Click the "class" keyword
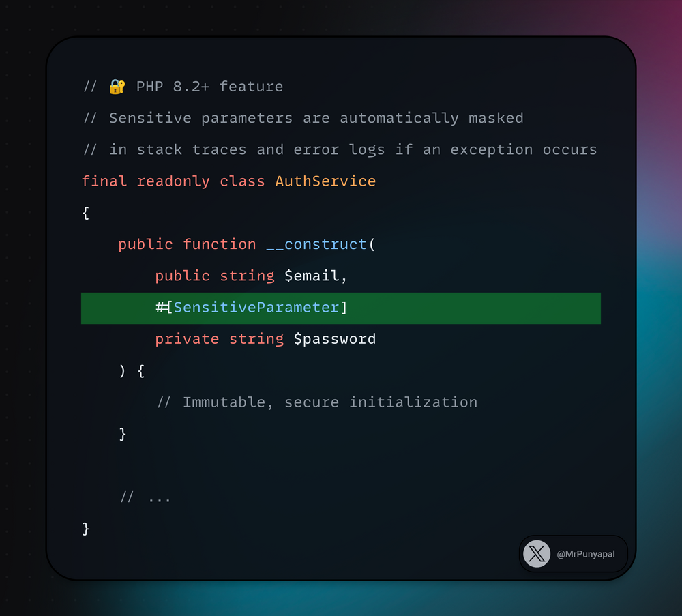 (242, 181)
